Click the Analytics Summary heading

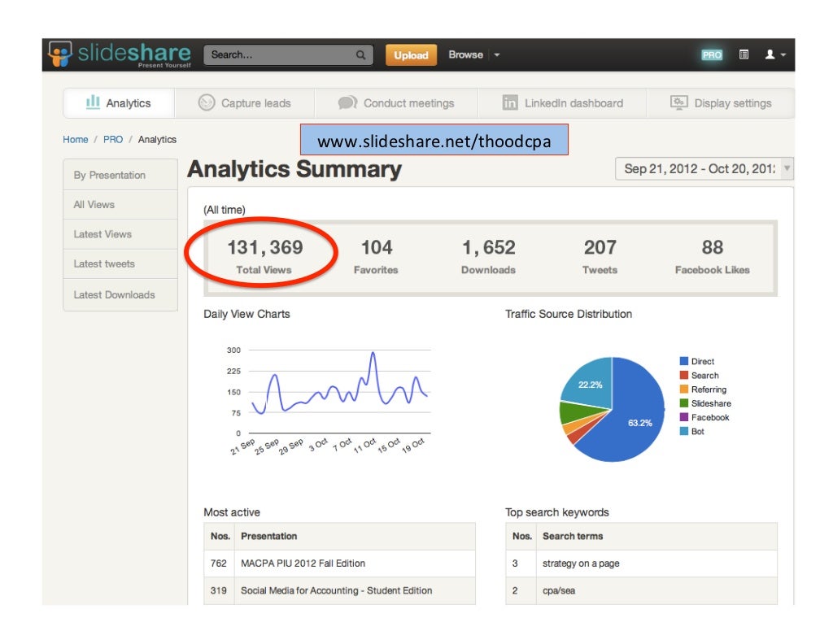[294, 169]
